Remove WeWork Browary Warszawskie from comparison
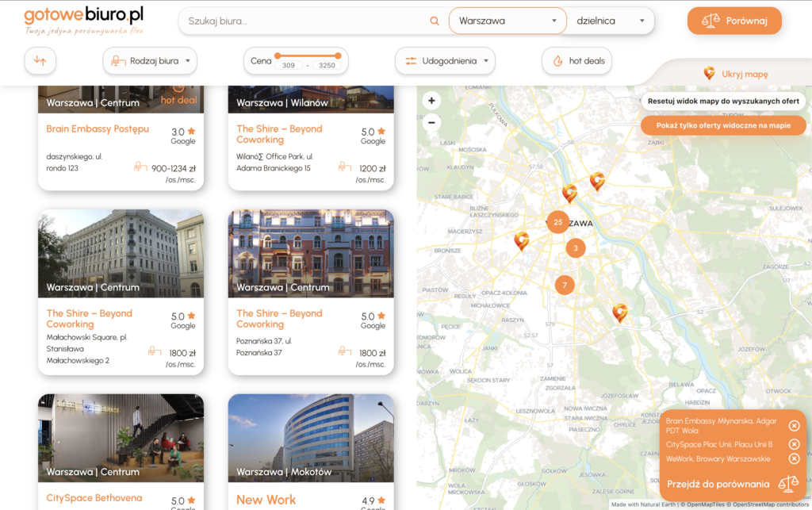 pos(794,458)
